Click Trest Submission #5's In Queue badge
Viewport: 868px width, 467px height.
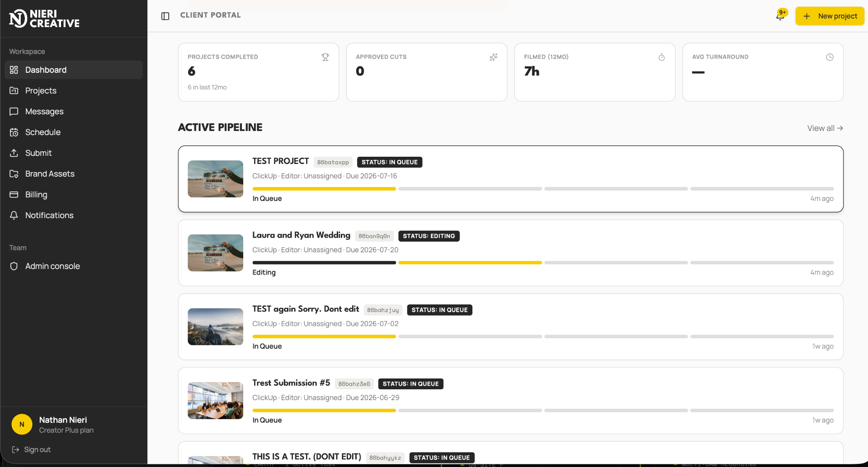tap(410, 384)
